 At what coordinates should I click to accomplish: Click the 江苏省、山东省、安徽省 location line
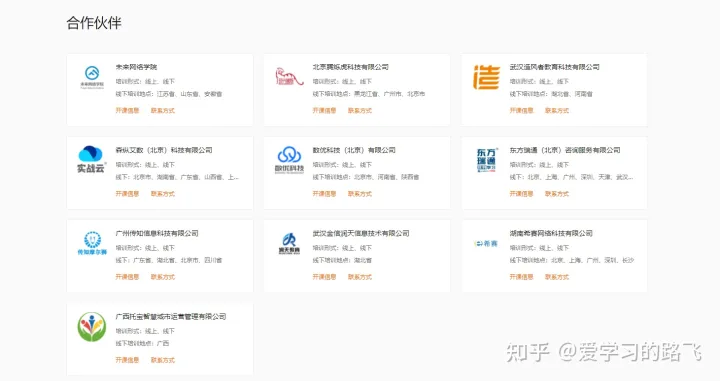coord(169,94)
